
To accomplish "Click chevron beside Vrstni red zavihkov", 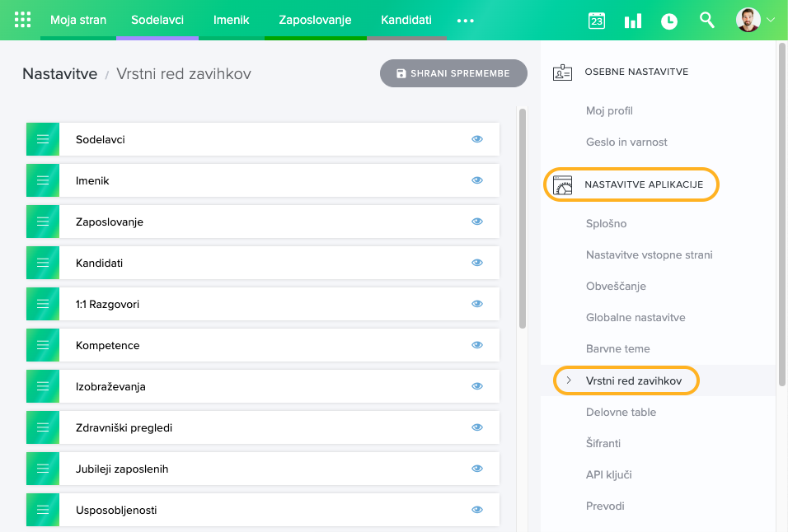I will (569, 380).
